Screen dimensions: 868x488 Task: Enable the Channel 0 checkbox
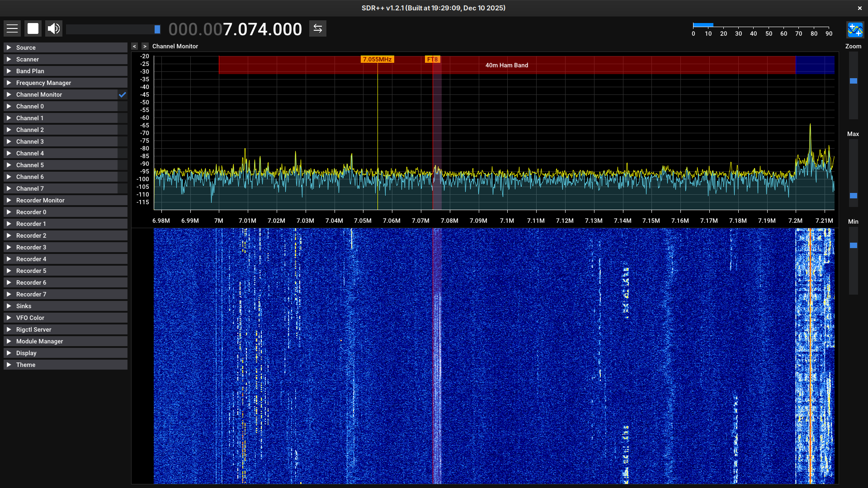pyautogui.click(x=123, y=106)
